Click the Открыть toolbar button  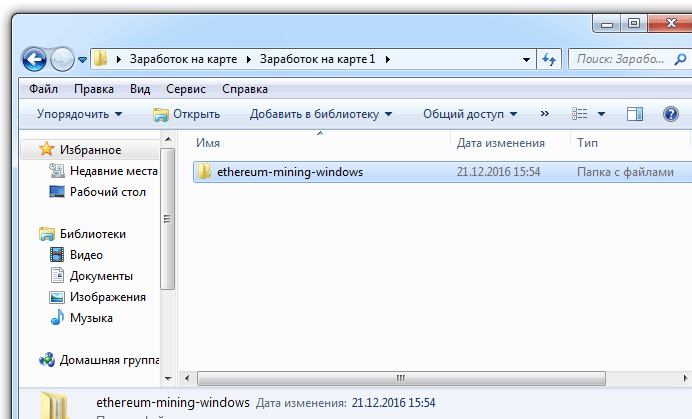(187, 114)
